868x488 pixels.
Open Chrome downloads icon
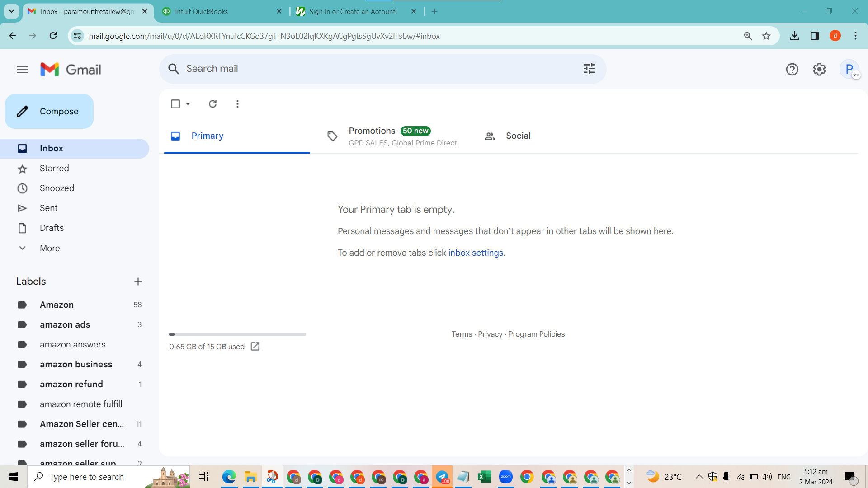tap(794, 36)
